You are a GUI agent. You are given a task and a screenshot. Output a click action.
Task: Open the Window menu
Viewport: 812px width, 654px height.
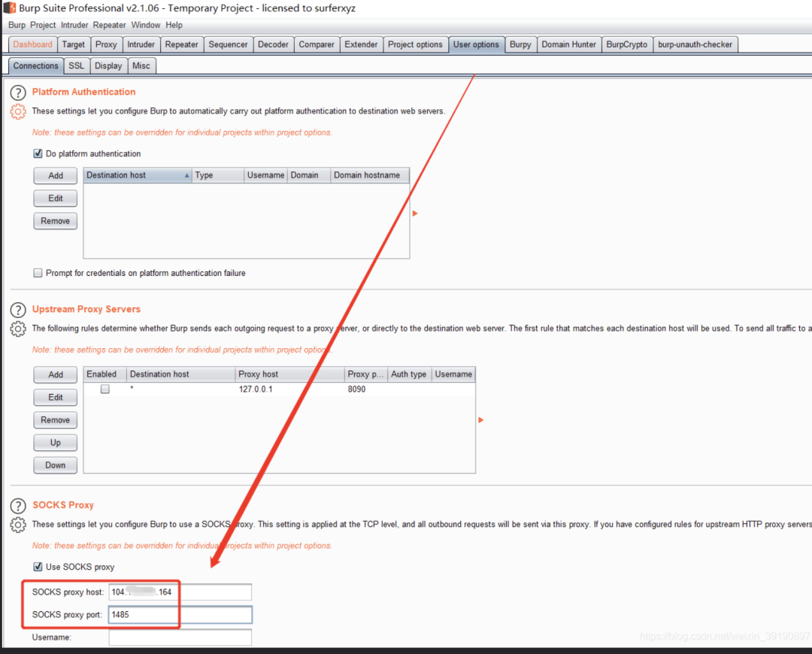click(x=146, y=25)
